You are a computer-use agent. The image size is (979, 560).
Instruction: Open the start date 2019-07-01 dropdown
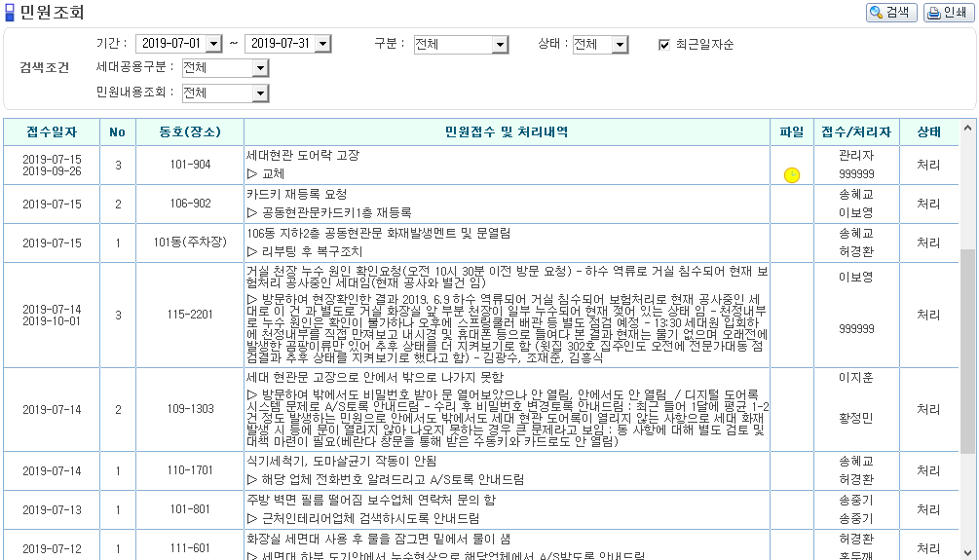point(214,44)
